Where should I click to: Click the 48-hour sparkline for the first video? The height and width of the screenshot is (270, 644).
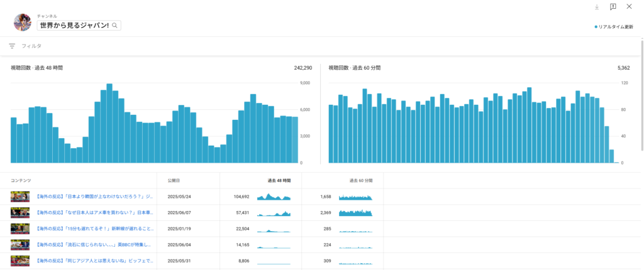(274, 197)
